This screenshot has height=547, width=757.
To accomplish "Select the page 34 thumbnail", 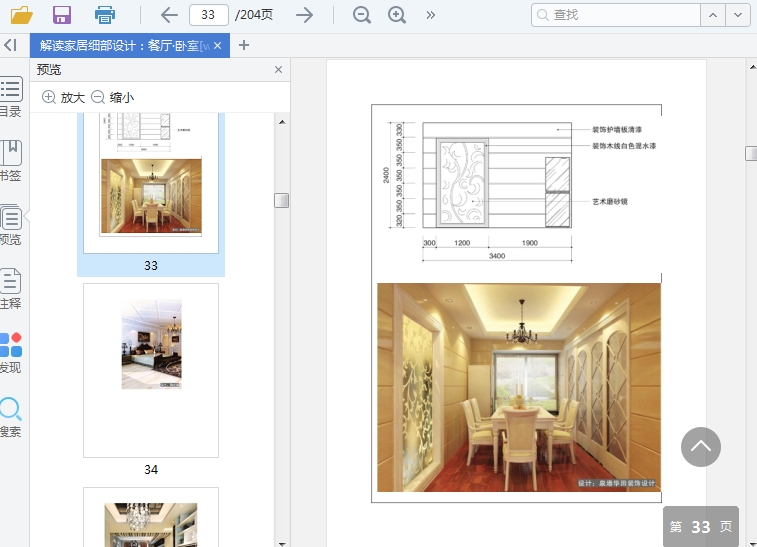I will pyautogui.click(x=151, y=357).
